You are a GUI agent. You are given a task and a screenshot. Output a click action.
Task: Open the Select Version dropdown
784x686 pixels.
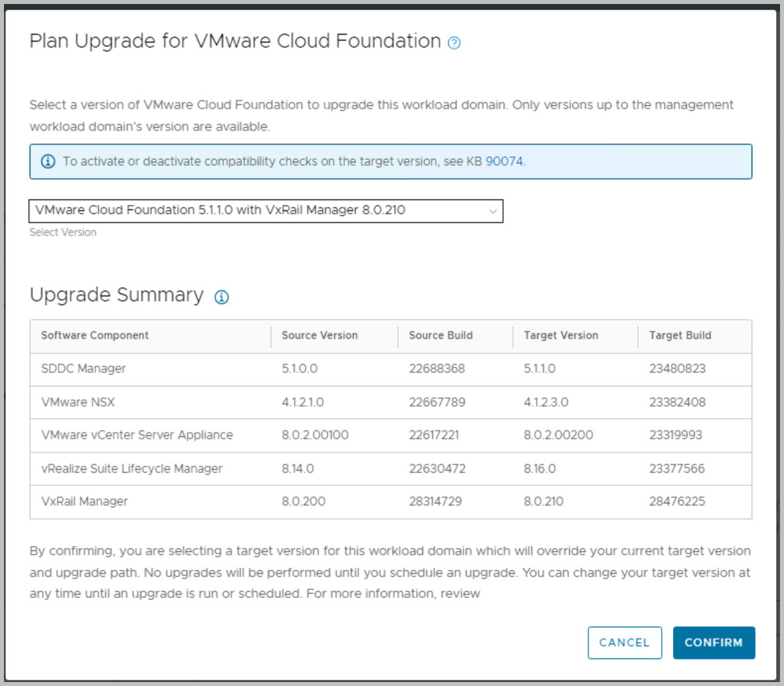(265, 211)
